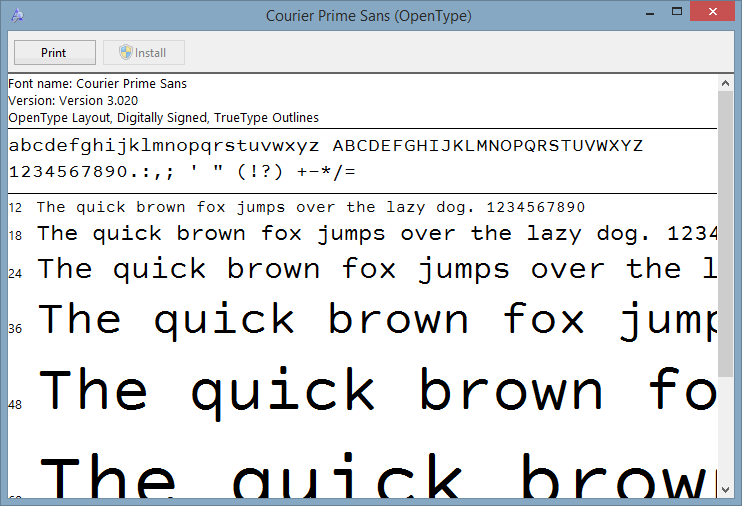Click the size 12 sample sentence
742x506 pixels.
point(311,207)
